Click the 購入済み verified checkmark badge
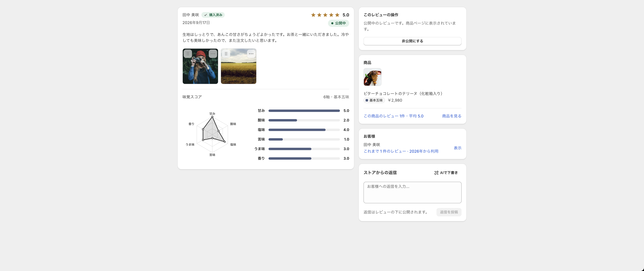The height and width of the screenshot is (271, 644). tap(213, 15)
